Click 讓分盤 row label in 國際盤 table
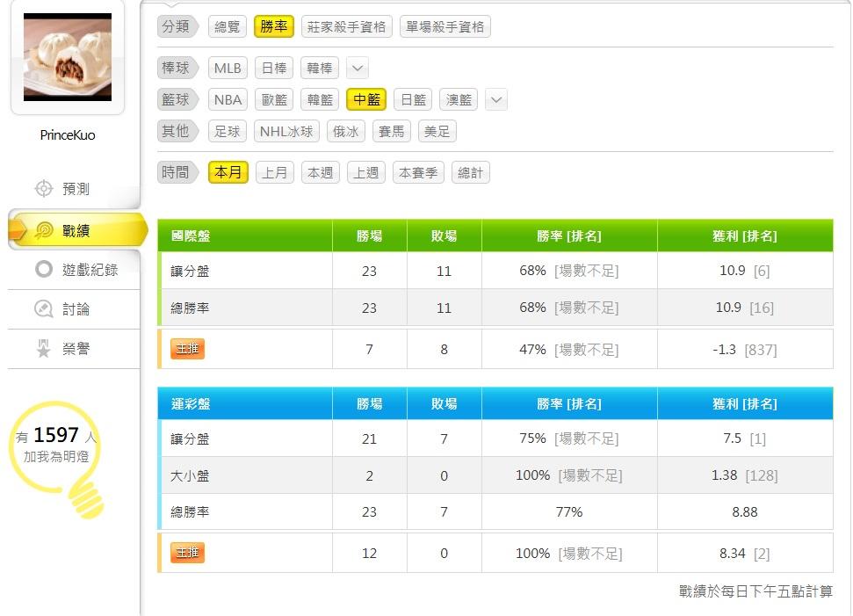This screenshot has width=853, height=616. point(190,271)
